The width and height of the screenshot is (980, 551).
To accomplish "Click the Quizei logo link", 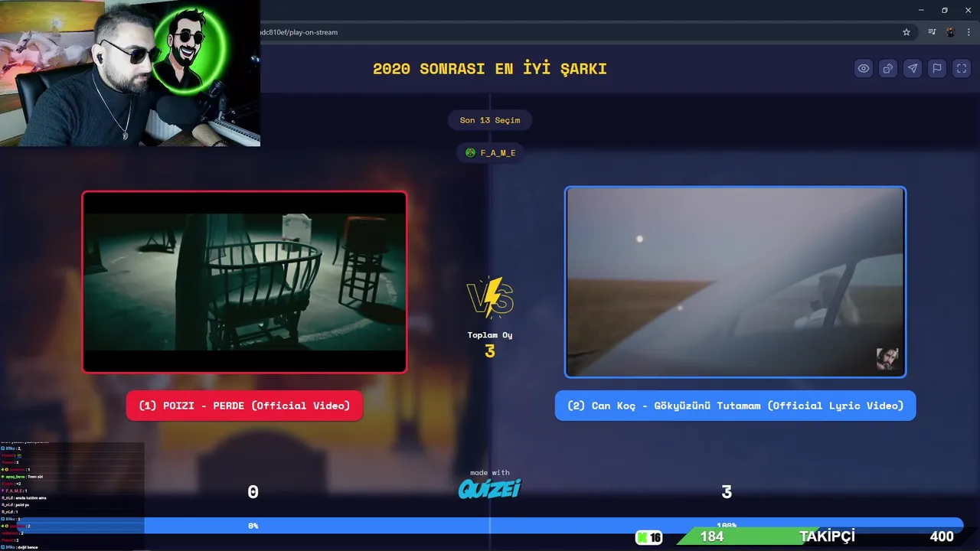I will [490, 488].
